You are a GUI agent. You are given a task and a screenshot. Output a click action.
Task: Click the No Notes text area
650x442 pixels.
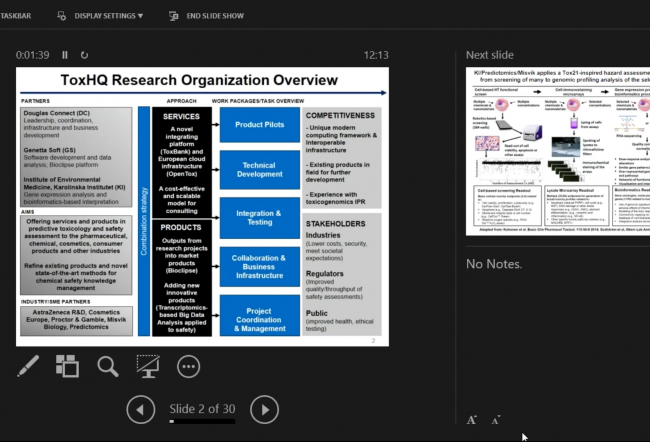494,264
